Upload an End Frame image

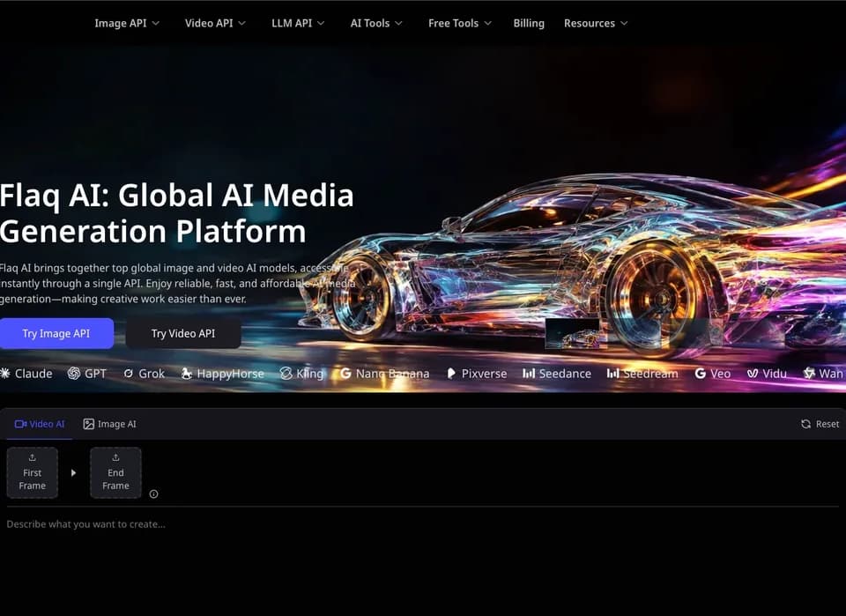(115, 472)
